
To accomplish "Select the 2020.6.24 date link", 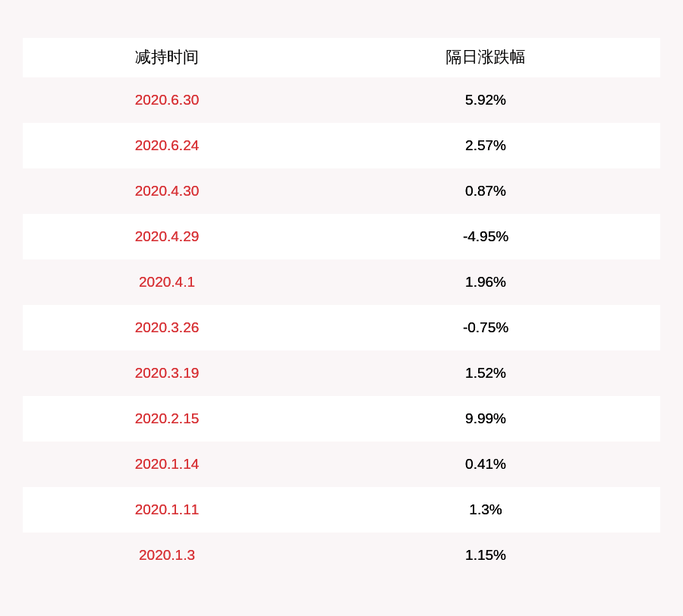I will pos(167,146).
